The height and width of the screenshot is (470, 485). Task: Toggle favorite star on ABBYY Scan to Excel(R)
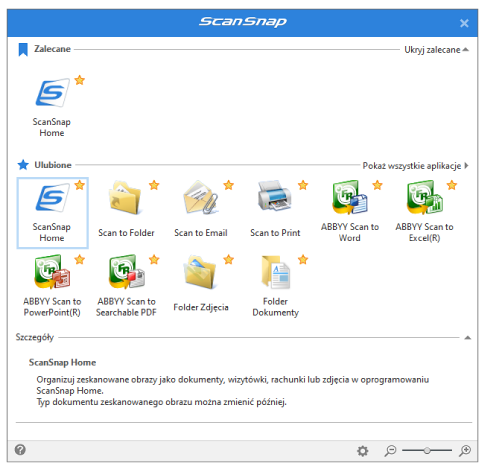pos(452,185)
